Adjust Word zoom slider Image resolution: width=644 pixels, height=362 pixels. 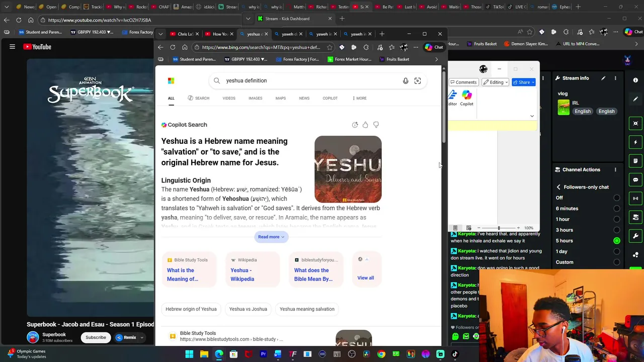click(x=499, y=228)
